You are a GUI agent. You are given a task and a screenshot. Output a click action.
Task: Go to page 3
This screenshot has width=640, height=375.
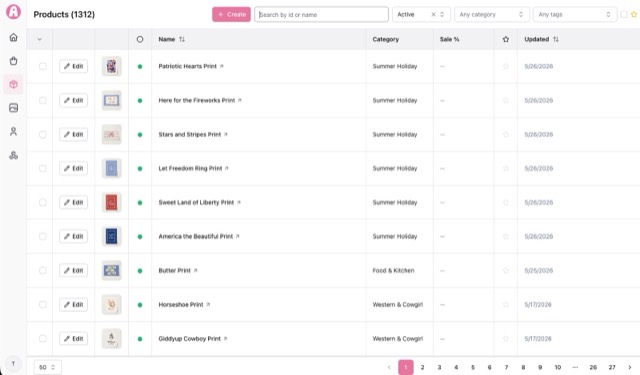pos(439,367)
